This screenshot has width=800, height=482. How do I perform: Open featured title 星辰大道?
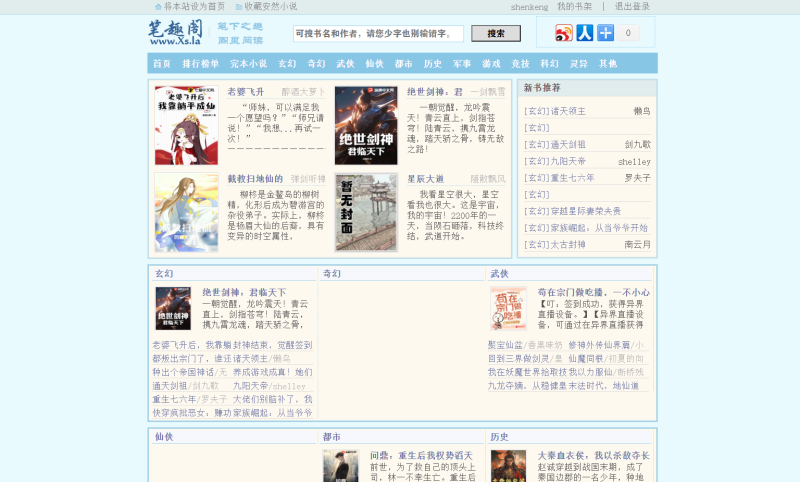[x=426, y=179]
